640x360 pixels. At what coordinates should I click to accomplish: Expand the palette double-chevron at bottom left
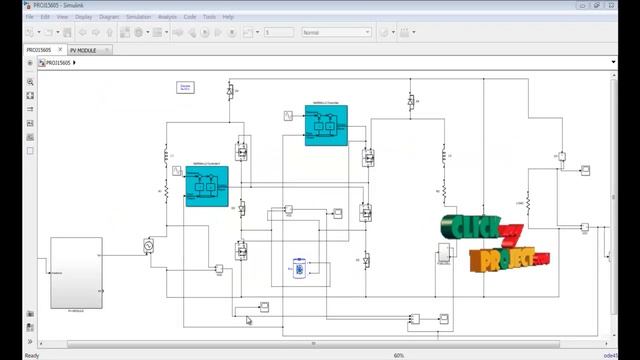click(x=30, y=341)
